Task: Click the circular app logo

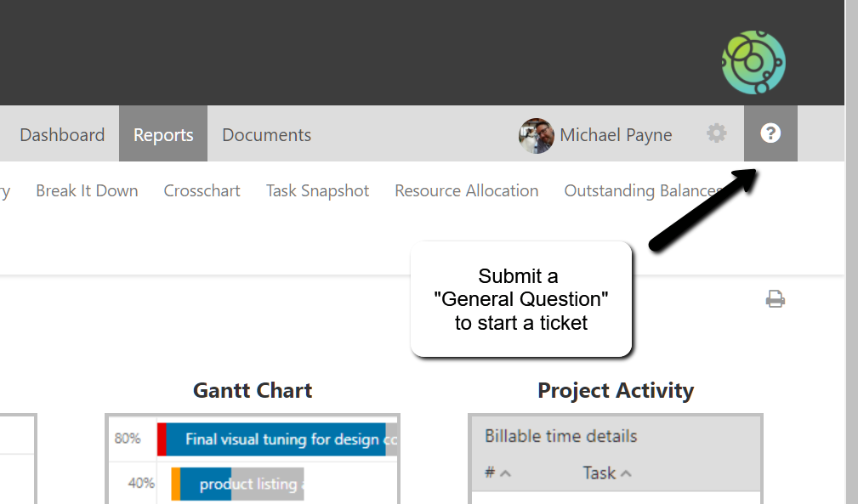Action: coord(753,62)
